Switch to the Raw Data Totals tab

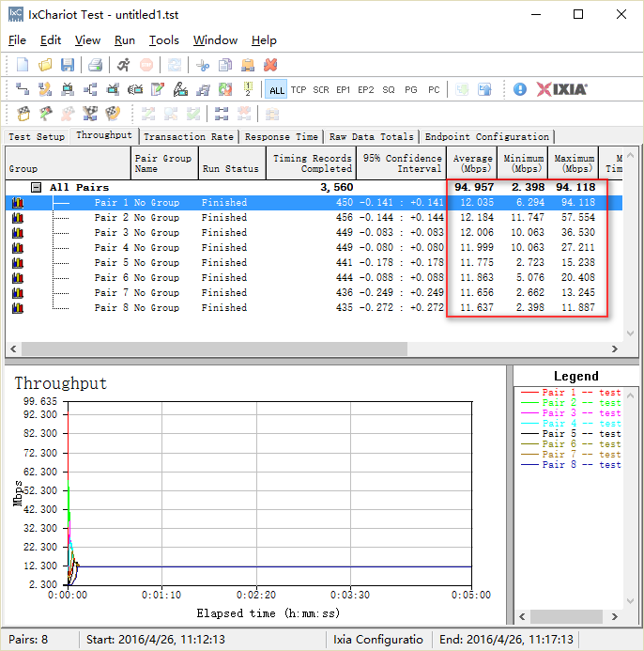coord(372,136)
